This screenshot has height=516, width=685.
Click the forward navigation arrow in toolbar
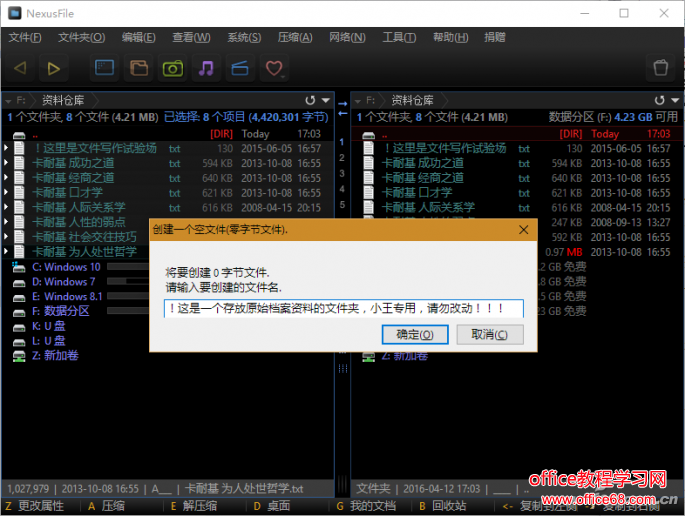(54, 68)
